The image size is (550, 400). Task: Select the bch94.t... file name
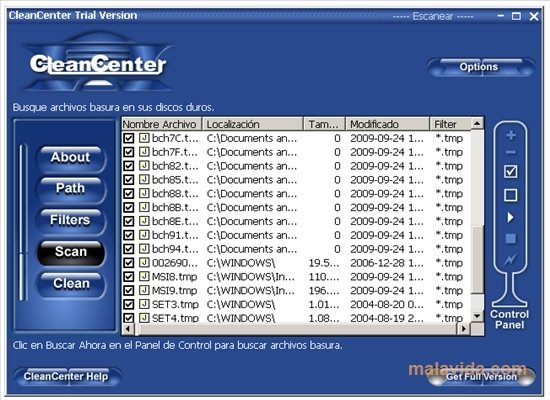(175, 249)
